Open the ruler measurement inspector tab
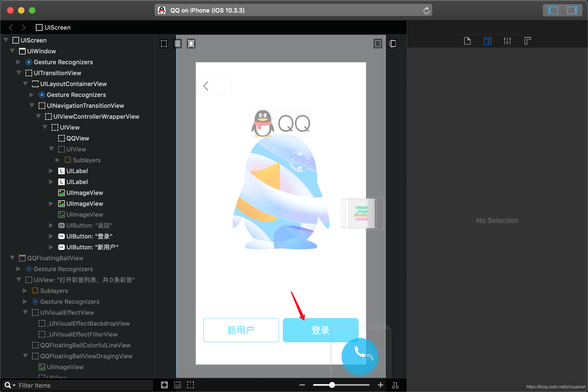Viewport: 588px width, 392px height. [527, 41]
